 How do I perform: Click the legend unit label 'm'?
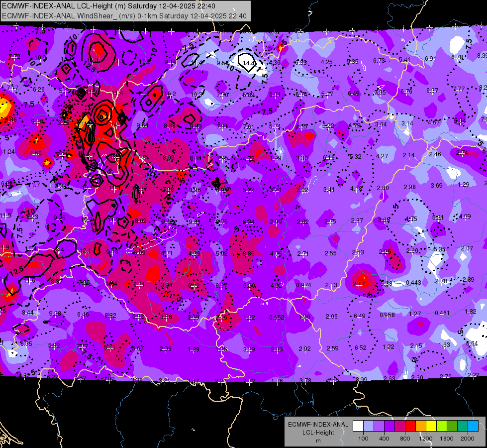(318, 441)
